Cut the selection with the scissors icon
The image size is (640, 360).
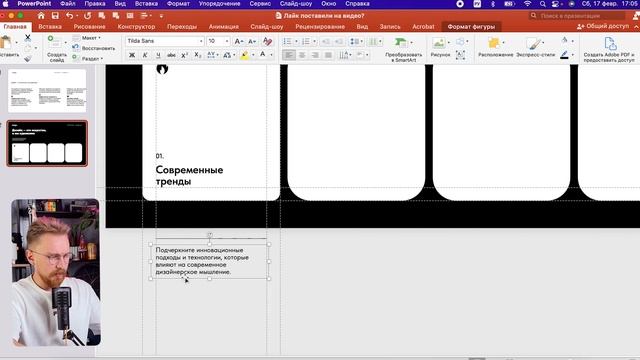click(x=28, y=38)
